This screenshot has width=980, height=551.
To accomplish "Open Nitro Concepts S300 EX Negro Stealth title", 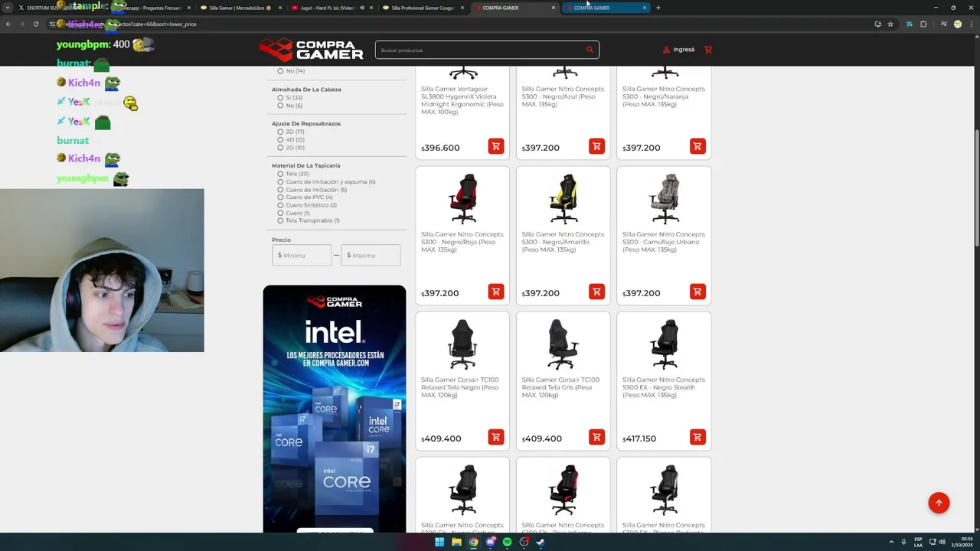I will [664, 387].
